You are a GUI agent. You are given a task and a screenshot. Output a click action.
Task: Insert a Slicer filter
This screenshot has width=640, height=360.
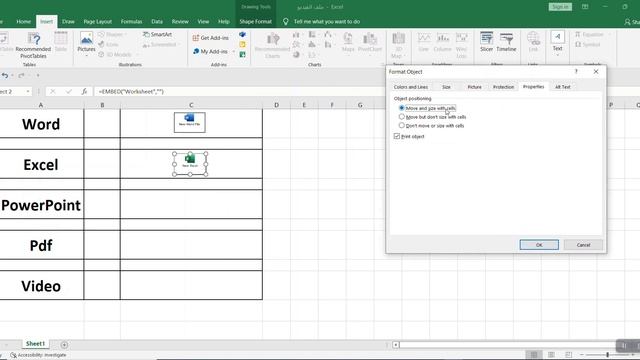click(x=486, y=42)
